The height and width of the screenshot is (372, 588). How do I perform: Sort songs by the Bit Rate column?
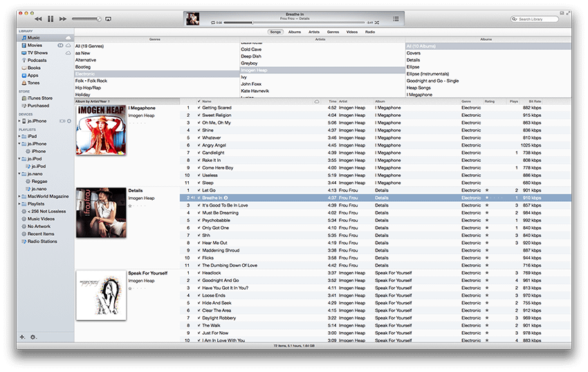click(535, 101)
